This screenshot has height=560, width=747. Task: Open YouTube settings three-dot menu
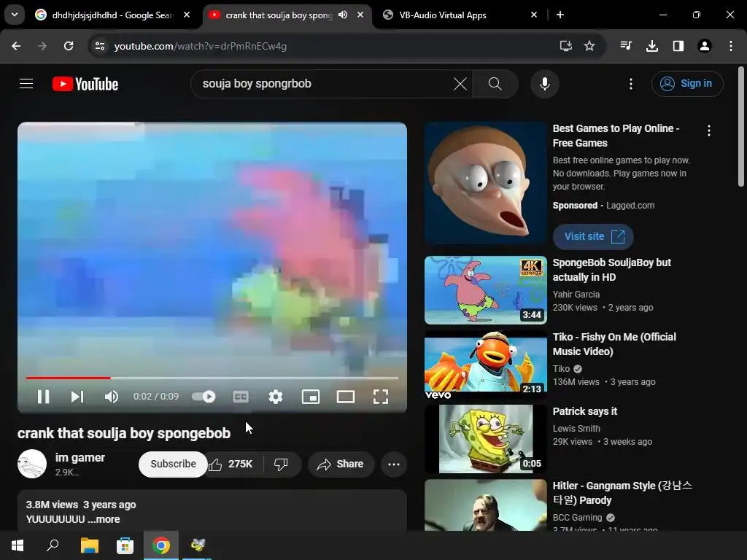click(x=631, y=84)
